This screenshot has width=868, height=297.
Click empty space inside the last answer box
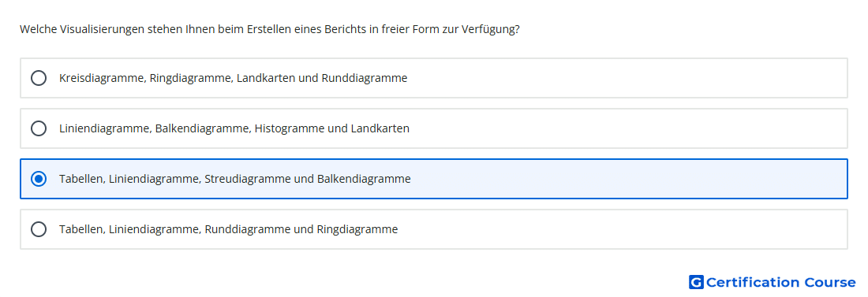[626, 229]
